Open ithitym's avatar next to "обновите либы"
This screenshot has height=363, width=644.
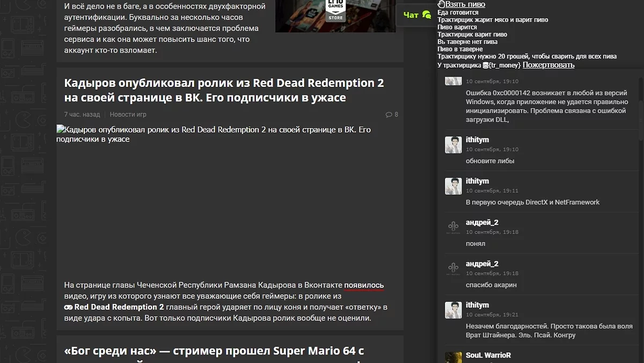pyautogui.click(x=453, y=145)
